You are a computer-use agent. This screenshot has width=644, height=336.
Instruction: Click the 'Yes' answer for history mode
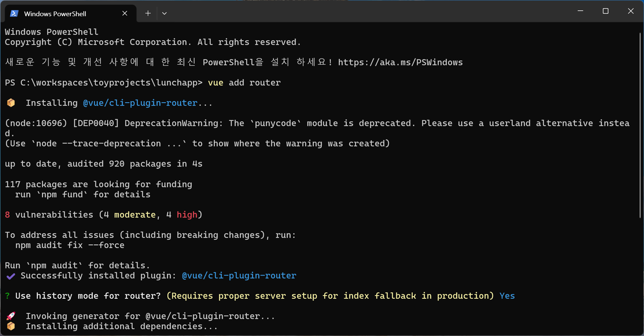507,296
